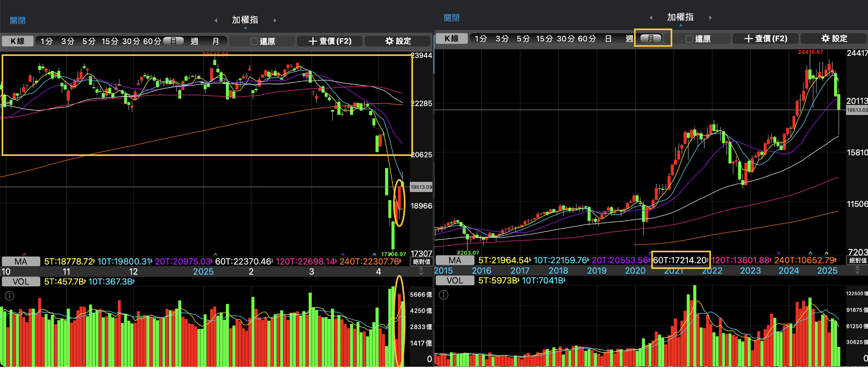The image size is (868, 369).
Task: Click info icon in right volume panel
Action: 444,295
